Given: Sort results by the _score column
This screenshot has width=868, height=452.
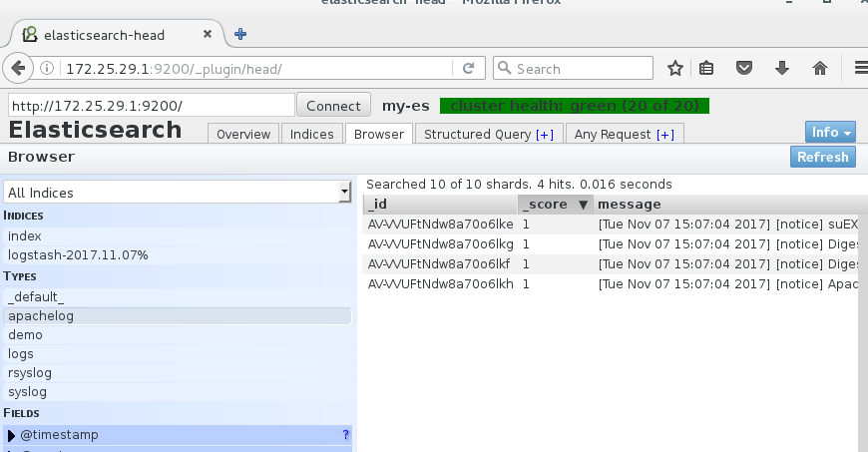Looking at the screenshot, I should pyautogui.click(x=556, y=205).
